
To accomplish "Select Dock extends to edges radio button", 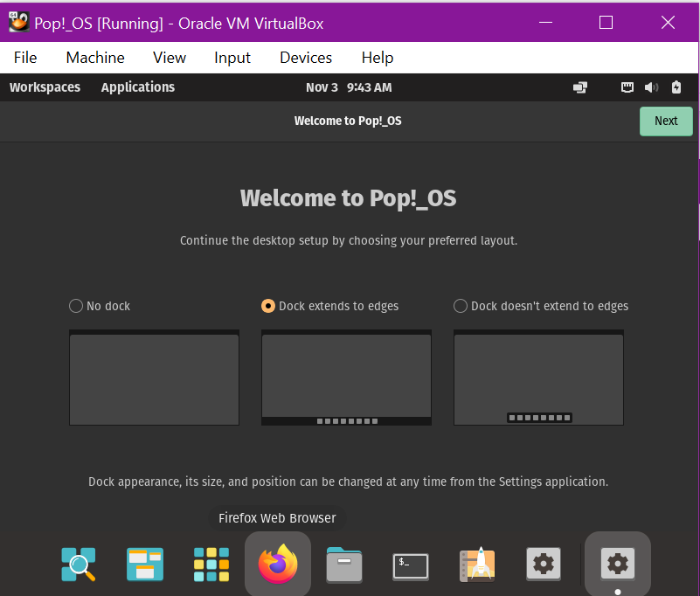I will 268,306.
